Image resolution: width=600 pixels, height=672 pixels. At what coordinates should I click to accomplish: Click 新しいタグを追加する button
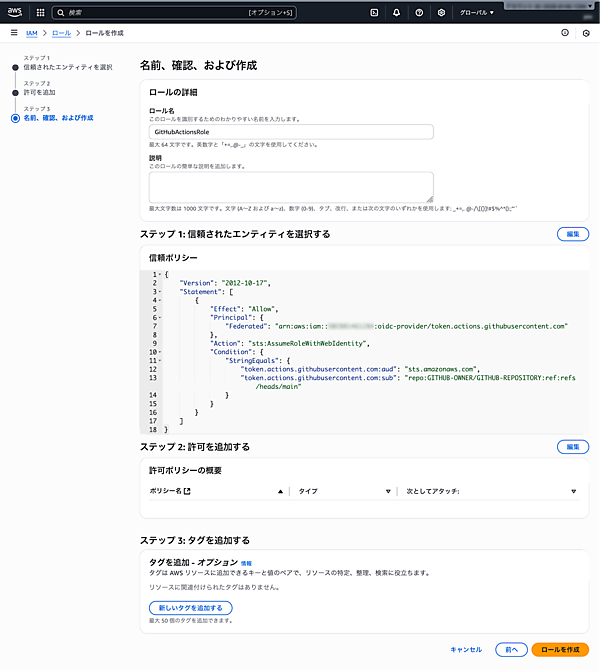point(191,607)
